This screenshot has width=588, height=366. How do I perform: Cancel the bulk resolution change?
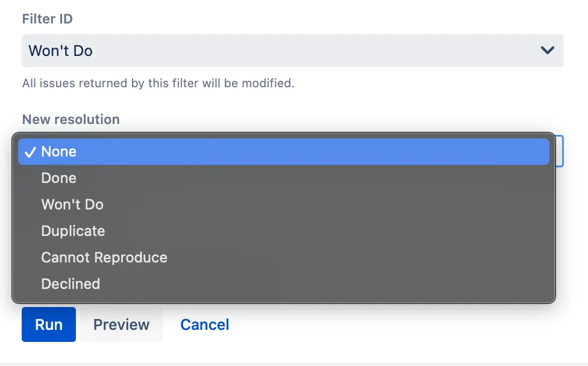pos(205,324)
